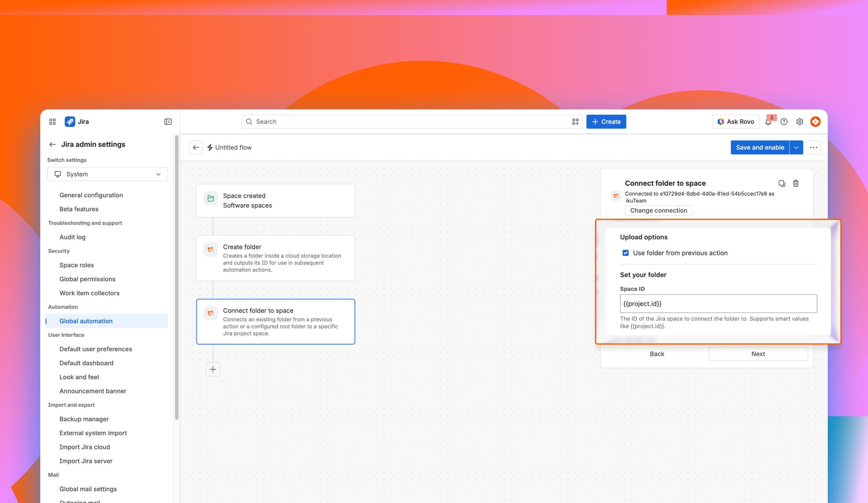Collapse the sidebar with the panel icon
868x503 pixels.
pyautogui.click(x=168, y=122)
